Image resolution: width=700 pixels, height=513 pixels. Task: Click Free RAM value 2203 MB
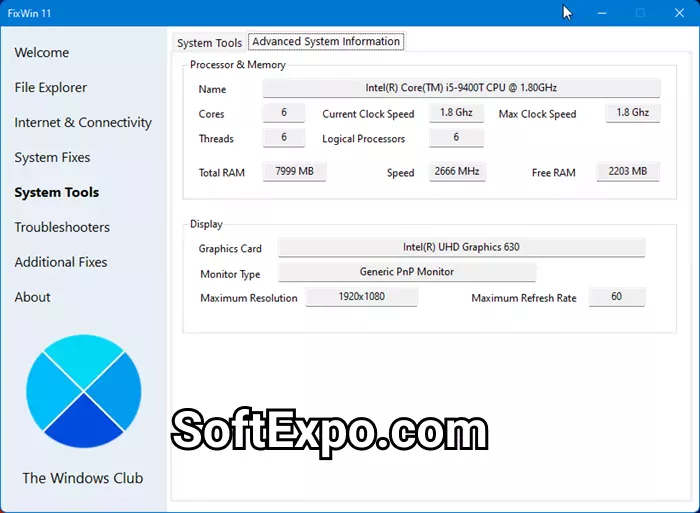628,171
